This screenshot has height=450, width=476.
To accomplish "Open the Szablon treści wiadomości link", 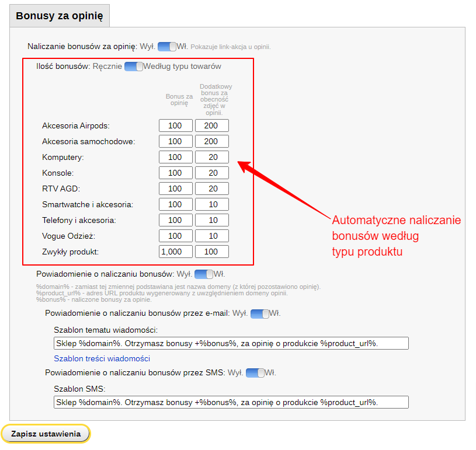I will click(102, 358).
